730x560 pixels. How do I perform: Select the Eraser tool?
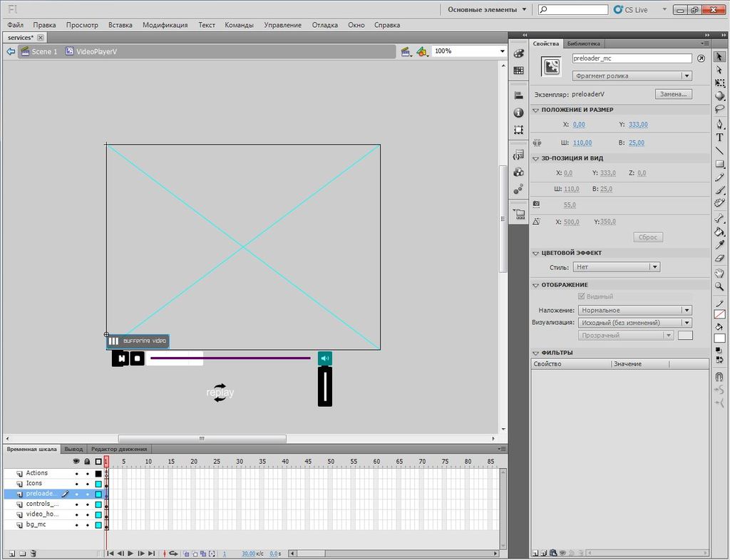[x=719, y=259]
